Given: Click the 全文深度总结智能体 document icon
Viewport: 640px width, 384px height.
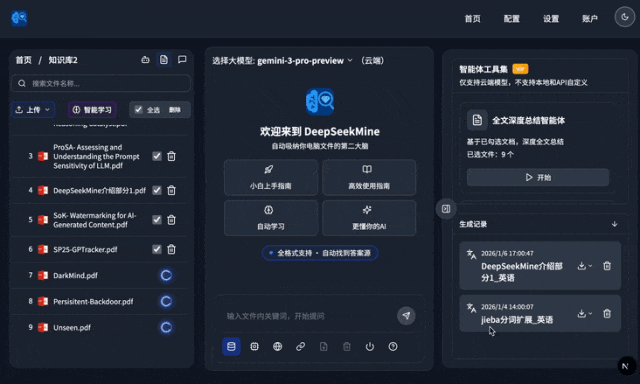Looking at the screenshot, I should [477, 120].
